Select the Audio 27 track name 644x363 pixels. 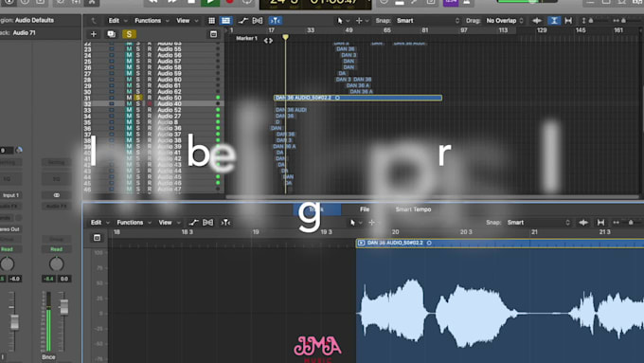170,116
